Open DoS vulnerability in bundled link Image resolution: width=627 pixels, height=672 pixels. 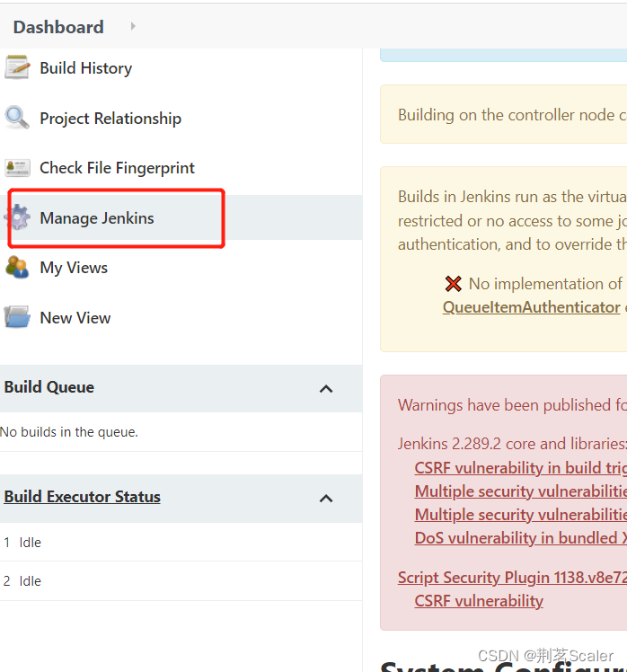coord(521,538)
